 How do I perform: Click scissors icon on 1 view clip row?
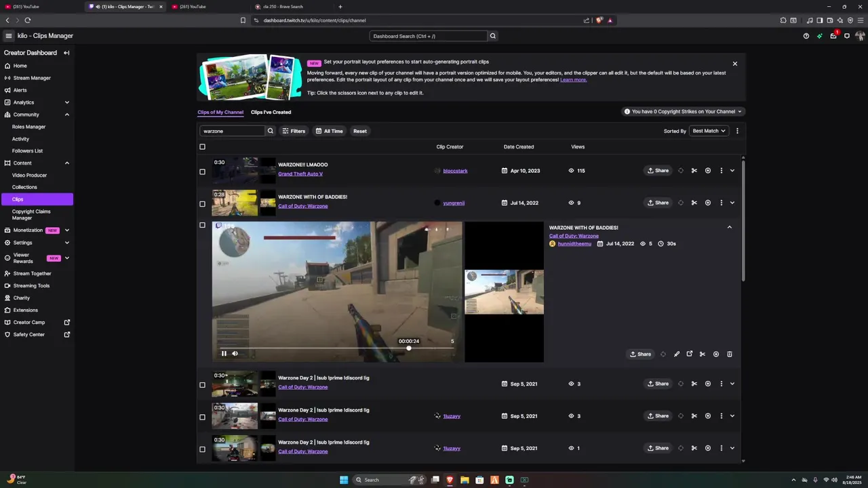click(694, 448)
